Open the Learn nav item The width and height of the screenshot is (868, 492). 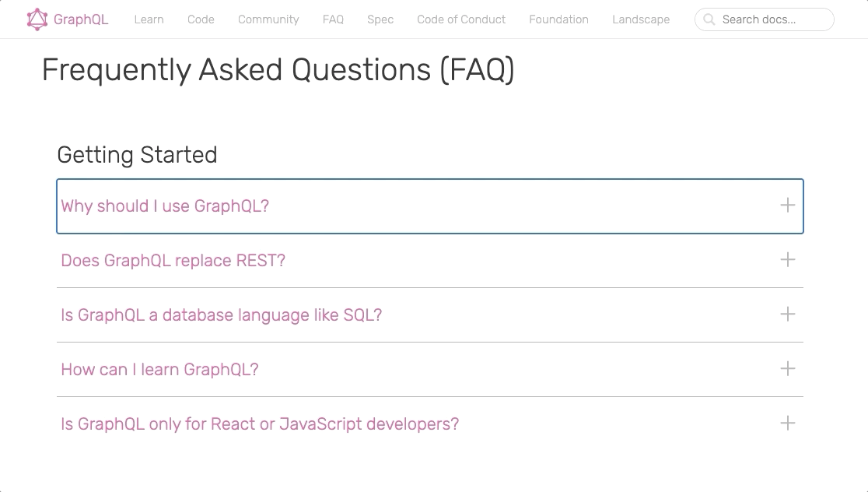[x=149, y=19]
